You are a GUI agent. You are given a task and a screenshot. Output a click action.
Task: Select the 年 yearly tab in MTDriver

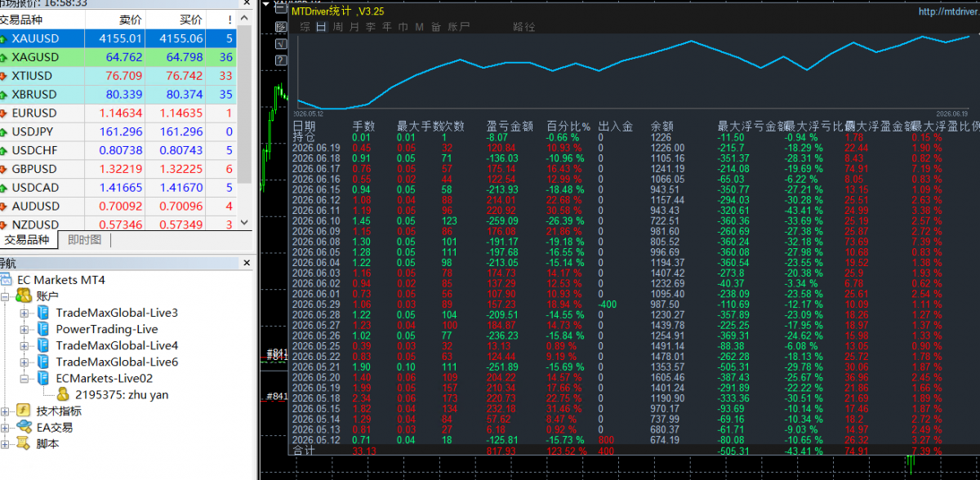(x=386, y=27)
